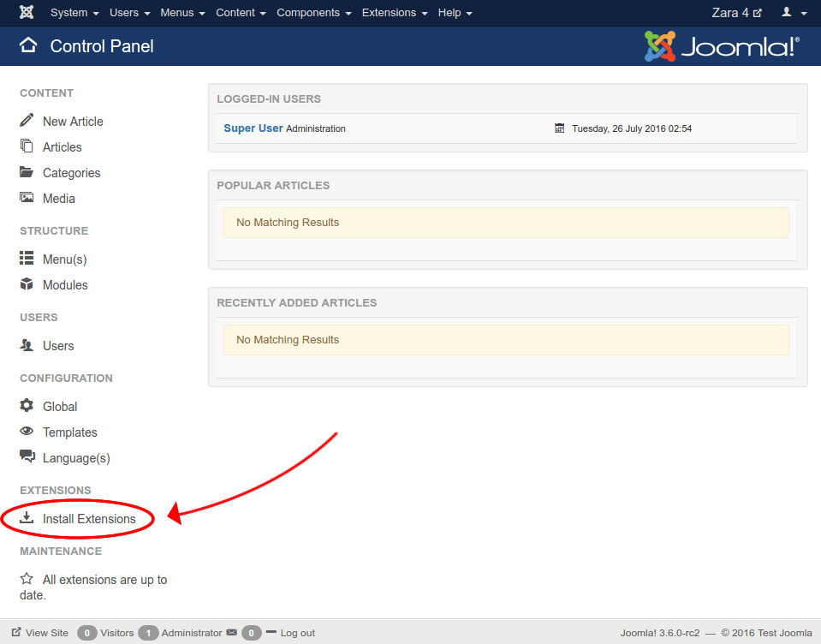Click the Administration label beside Super User
The width and height of the screenshot is (821, 644).
(x=316, y=128)
